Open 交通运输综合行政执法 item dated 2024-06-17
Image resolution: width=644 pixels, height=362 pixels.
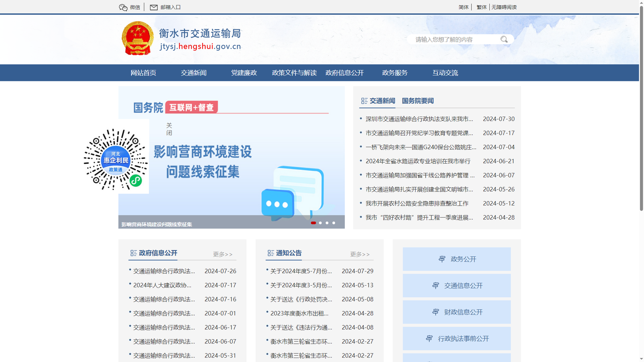[x=164, y=328]
